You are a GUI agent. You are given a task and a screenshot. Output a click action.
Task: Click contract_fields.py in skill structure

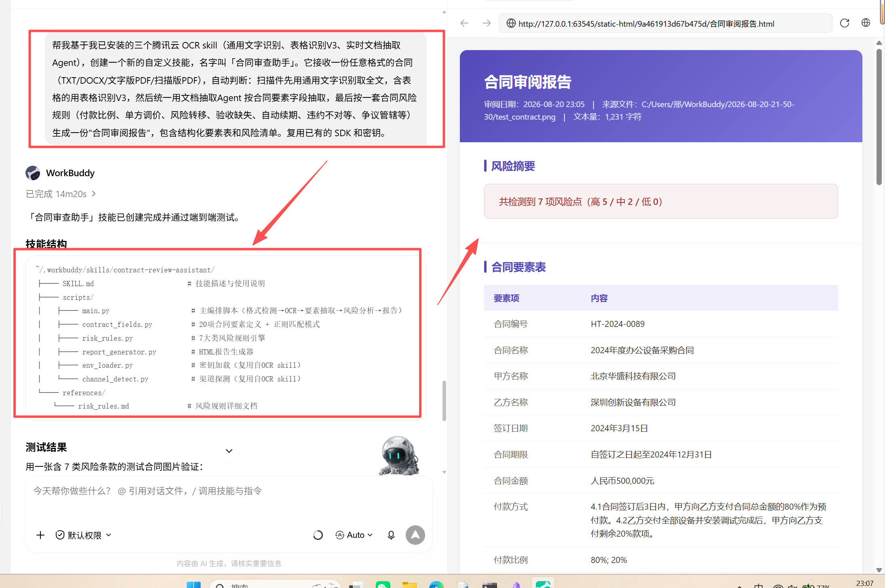(x=117, y=325)
